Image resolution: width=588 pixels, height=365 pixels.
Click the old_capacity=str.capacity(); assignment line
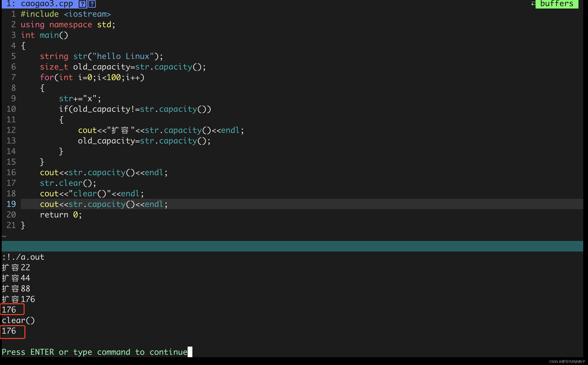coord(144,141)
